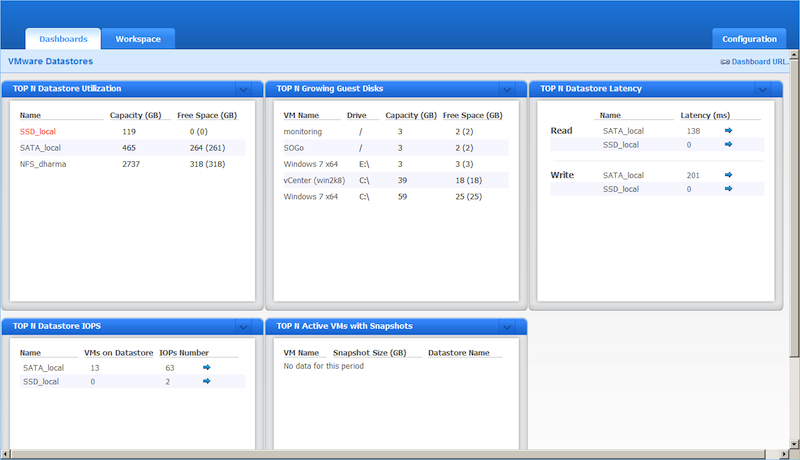The image size is (800, 460).
Task: Click the Drive column header
Action: click(x=357, y=115)
